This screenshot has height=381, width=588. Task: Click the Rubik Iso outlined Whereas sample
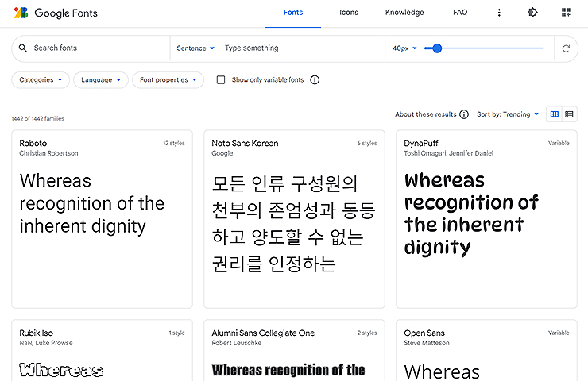tap(61, 370)
